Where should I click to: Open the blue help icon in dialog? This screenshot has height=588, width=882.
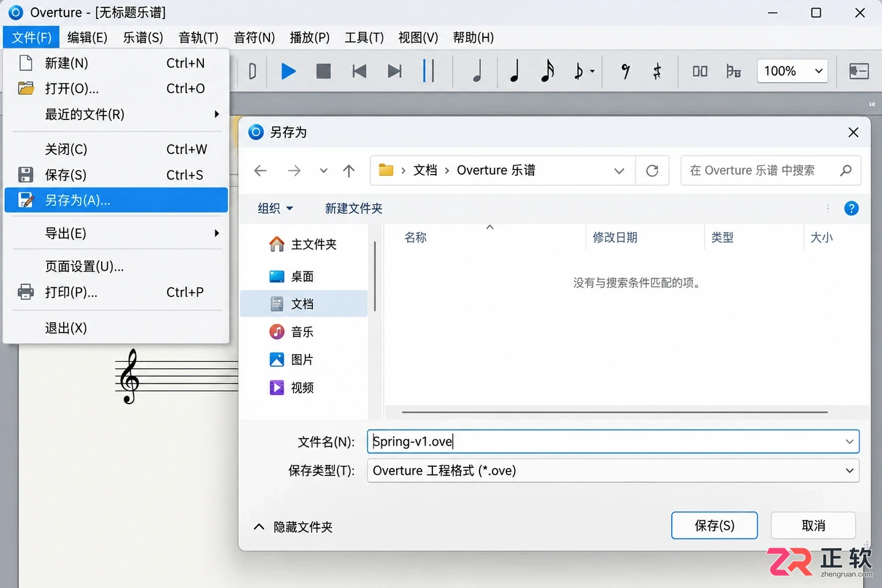pos(851,208)
